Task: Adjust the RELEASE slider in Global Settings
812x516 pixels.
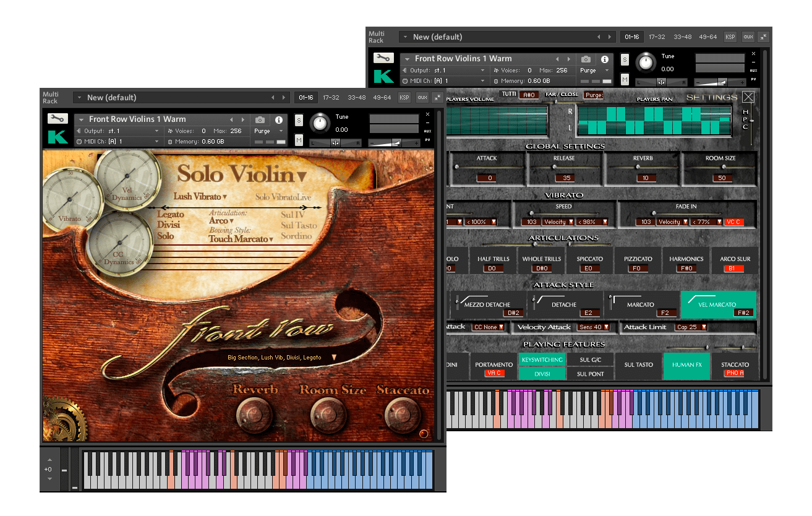Action: click(564, 166)
